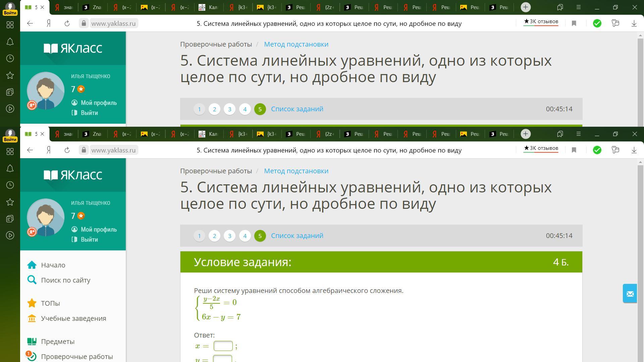
Task: Open Учебные заведения menu entry
Action: 73,318
